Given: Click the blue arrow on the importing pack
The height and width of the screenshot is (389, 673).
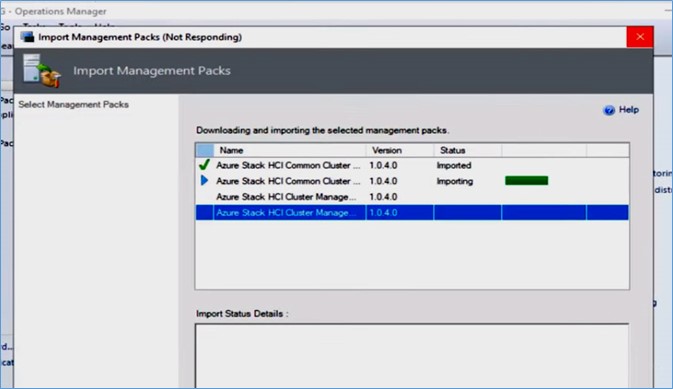Looking at the screenshot, I should (x=204, y=181).
